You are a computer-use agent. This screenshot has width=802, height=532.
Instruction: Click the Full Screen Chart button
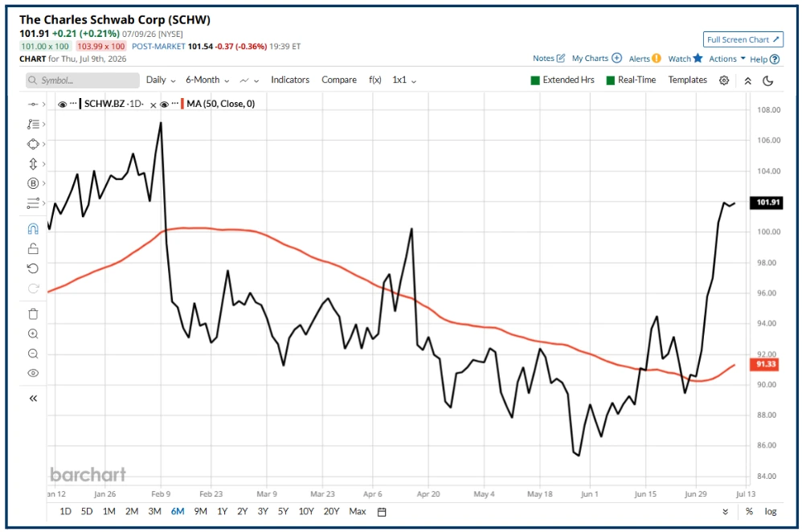(743, 39)
